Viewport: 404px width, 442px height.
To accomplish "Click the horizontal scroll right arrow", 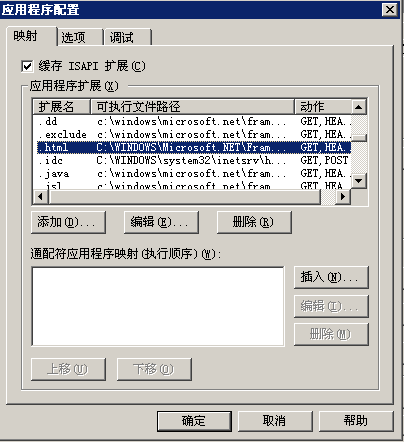I will click(342, 196).
